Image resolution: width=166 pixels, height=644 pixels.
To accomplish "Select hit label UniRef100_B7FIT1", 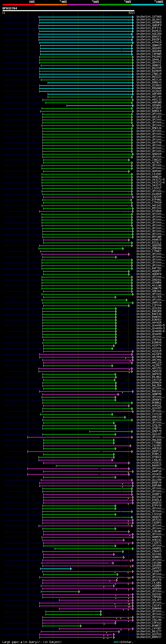I will coord(149,28).
